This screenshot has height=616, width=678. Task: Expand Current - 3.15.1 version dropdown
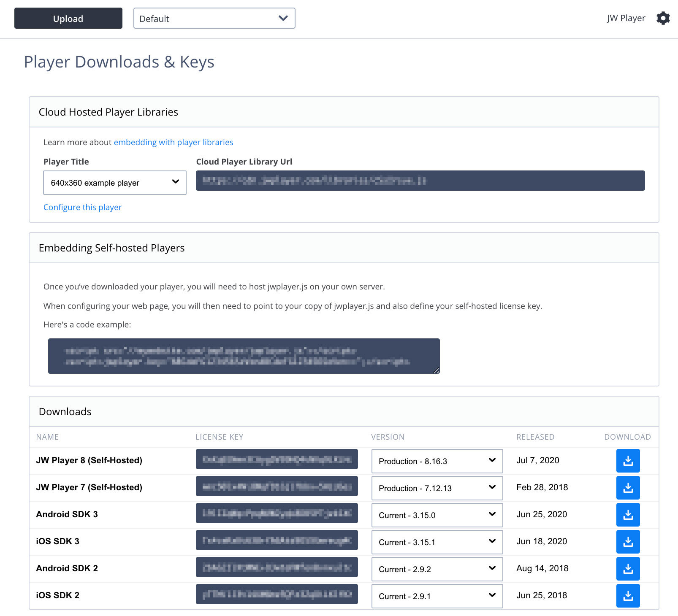click(437, 542)
